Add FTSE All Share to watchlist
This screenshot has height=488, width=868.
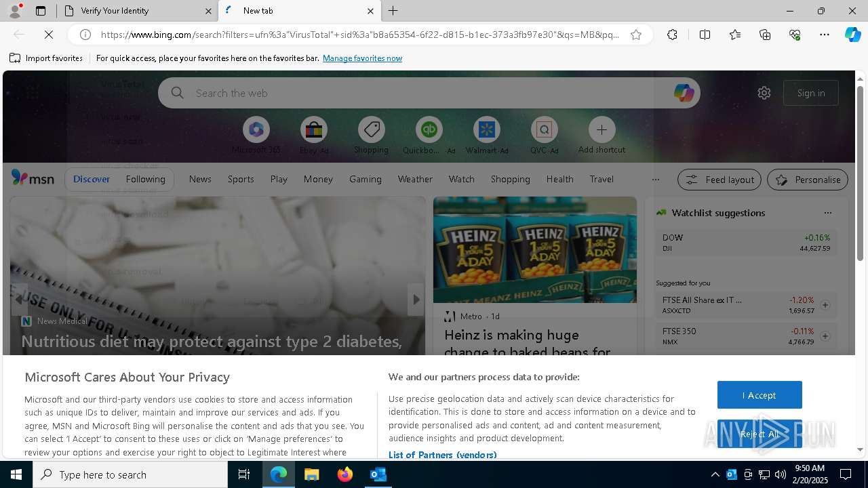click(x=825, y=305)
